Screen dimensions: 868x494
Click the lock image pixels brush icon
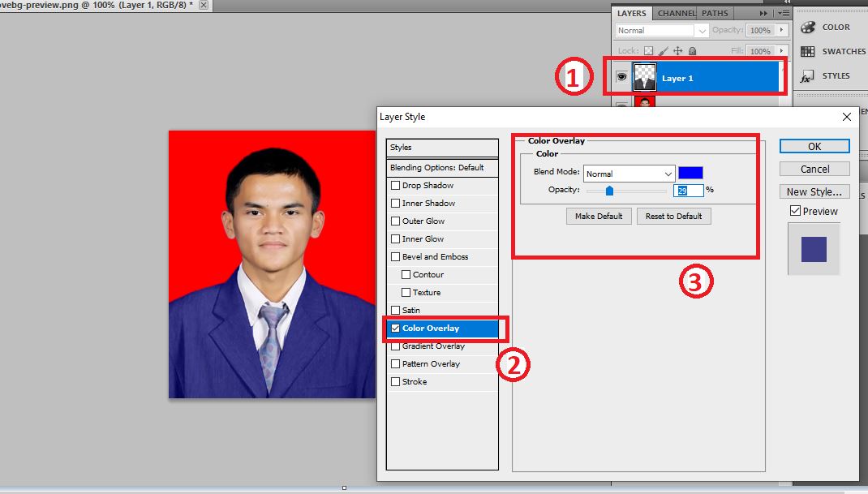(x=664, y=51)
